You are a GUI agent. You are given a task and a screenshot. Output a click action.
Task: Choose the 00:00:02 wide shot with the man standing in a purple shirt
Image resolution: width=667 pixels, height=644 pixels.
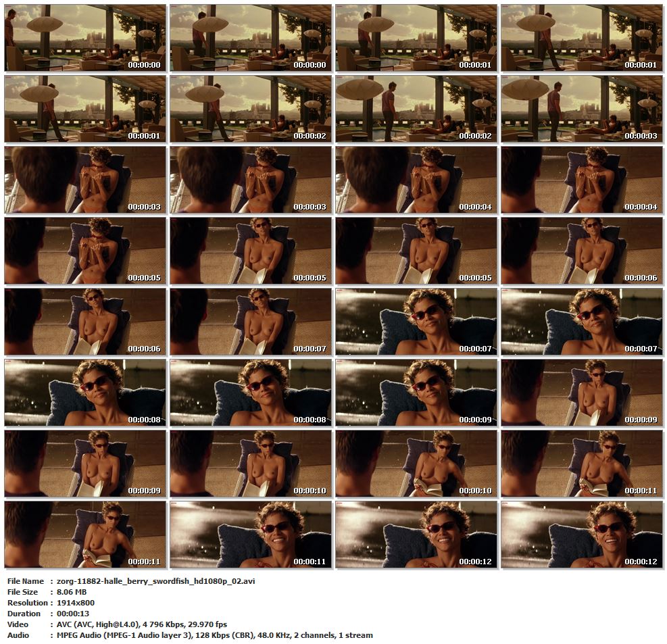click(416, 109)
